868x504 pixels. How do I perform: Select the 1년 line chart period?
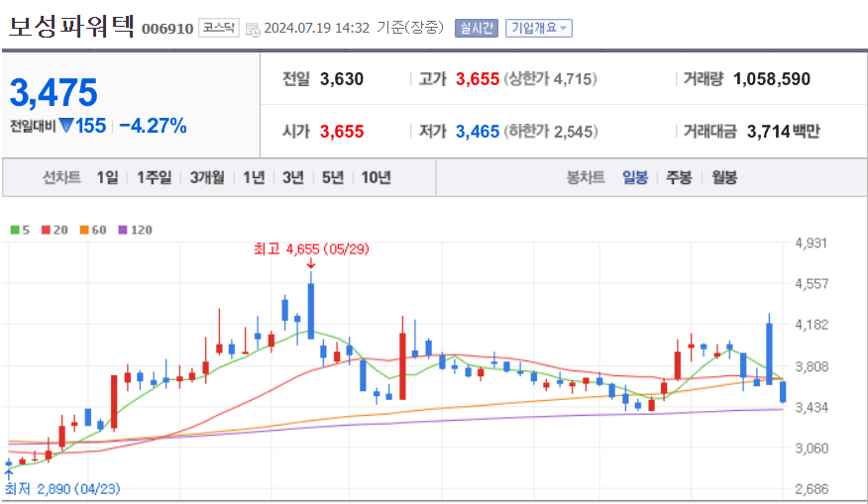pos(254,177)
